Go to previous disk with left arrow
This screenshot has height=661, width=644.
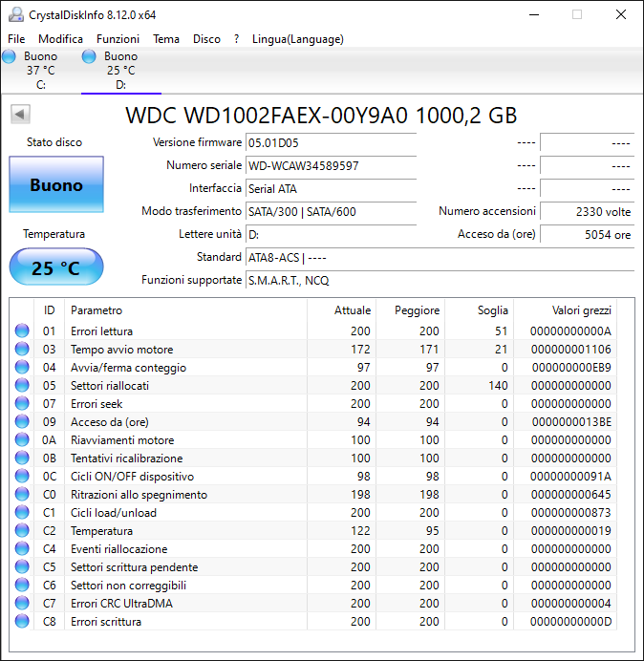20,114
